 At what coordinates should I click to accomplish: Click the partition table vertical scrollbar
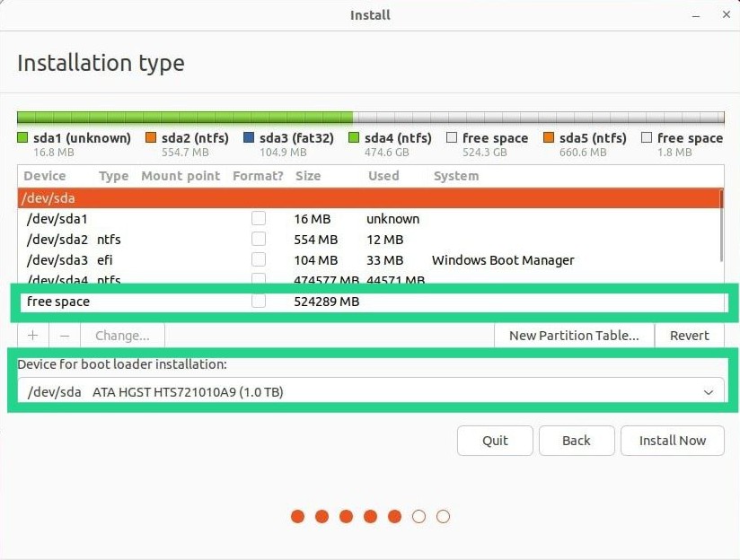click(x=721, y=224)
